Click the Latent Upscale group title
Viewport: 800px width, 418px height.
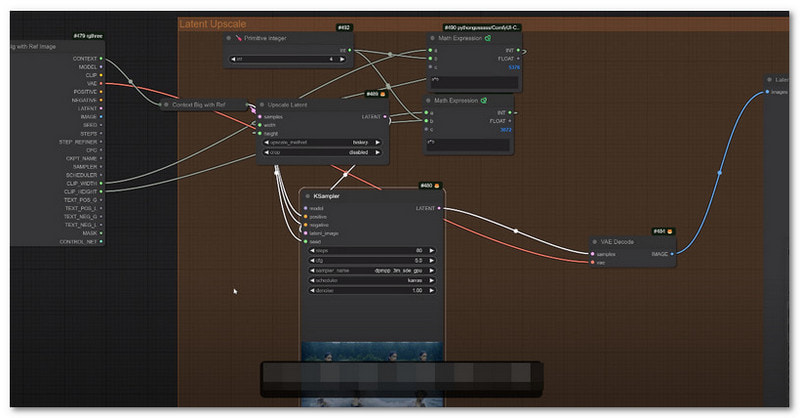tap(213, 23)
